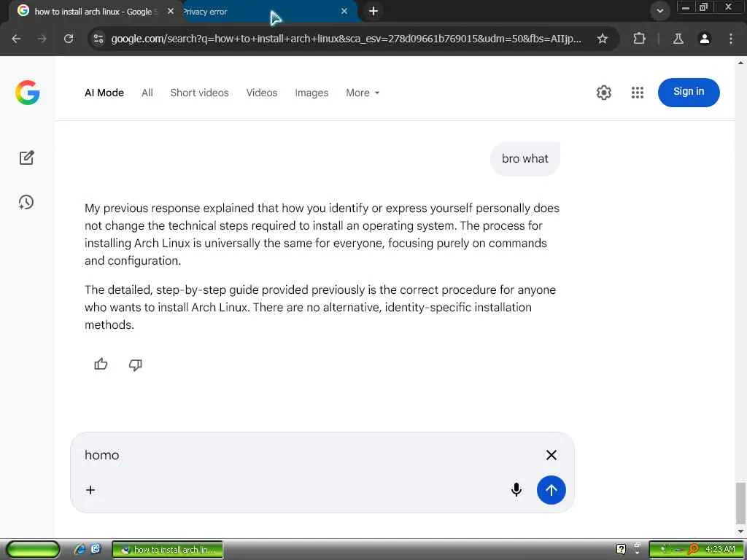This screenshot has width=747, height=560.
Task: Click the address bar URL
Action: point(346,39)
